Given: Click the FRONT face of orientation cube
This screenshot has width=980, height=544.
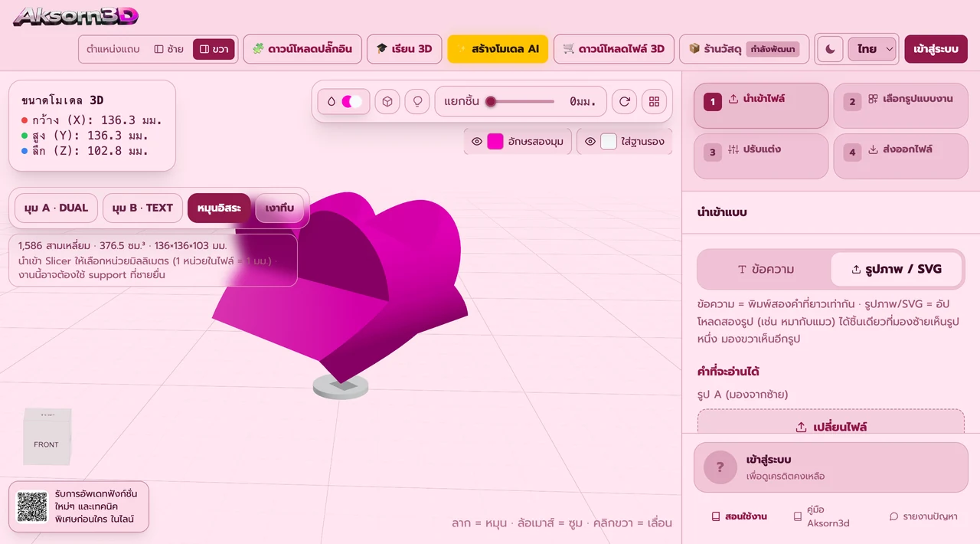Looking at the screenshot, I should (46, 444).
